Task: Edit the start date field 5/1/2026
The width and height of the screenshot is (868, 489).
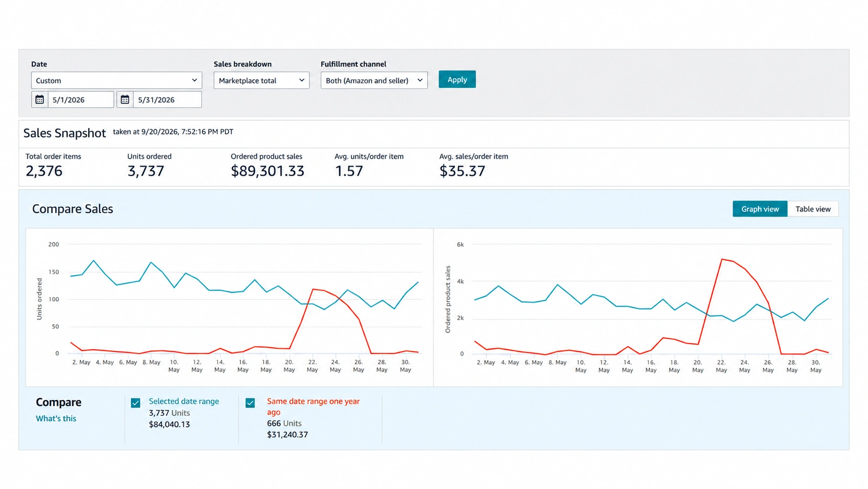Action: pos(80,99)
